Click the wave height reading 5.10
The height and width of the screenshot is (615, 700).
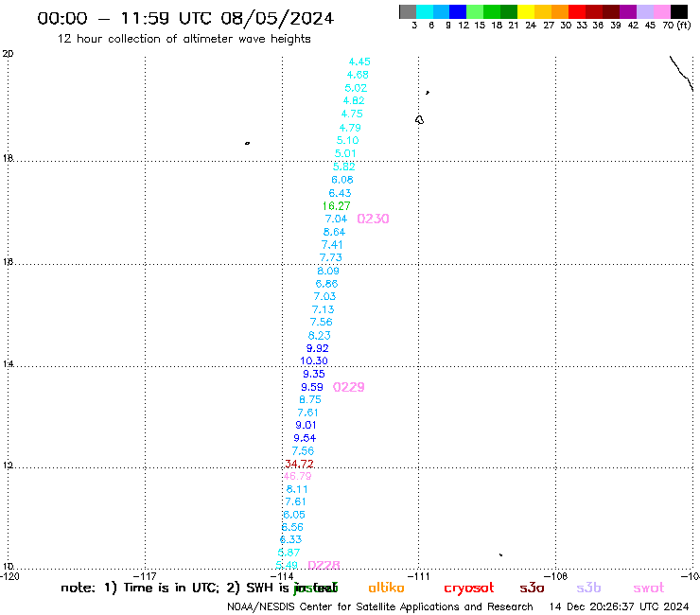pos(347,140)
